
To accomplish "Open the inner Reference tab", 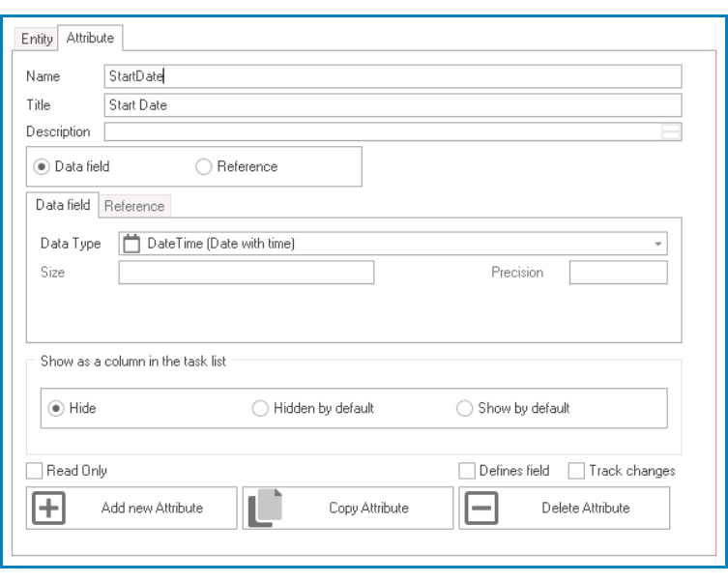I will tap(134, 206).
